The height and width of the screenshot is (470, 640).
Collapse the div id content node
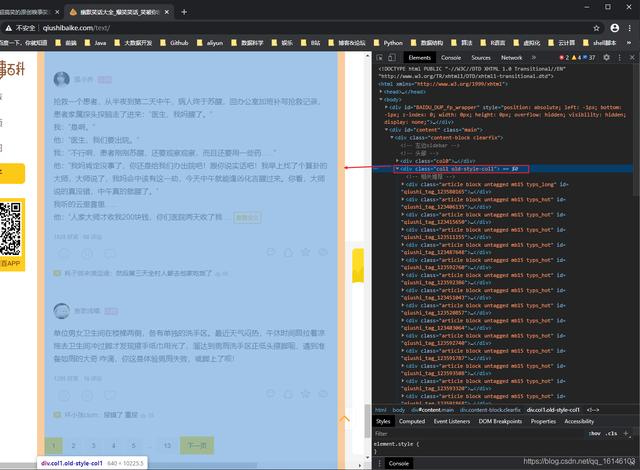pyautogui.click(x=387, y=130)
